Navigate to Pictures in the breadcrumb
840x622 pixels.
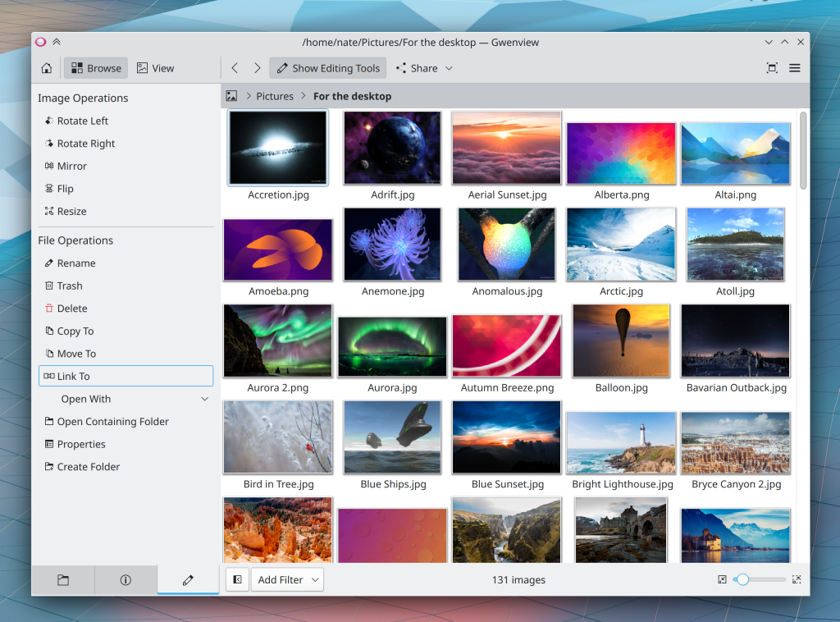[x=275, y=96]
